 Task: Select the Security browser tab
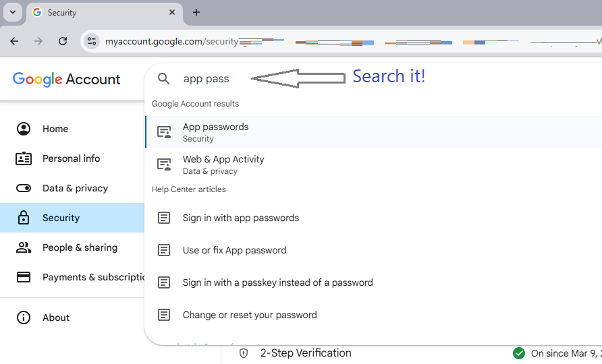click(x=104, y=13)
